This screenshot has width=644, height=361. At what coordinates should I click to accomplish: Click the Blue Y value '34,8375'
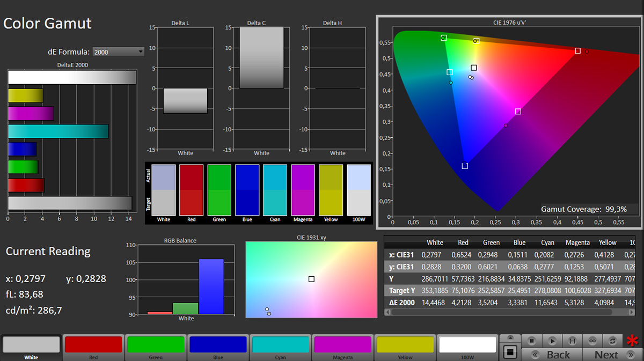tap(519, 278)
